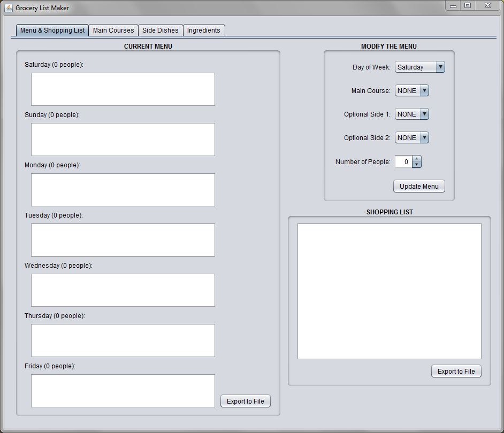Click inside the Friday menu box

pyautogui.click(x=123, y=391)
